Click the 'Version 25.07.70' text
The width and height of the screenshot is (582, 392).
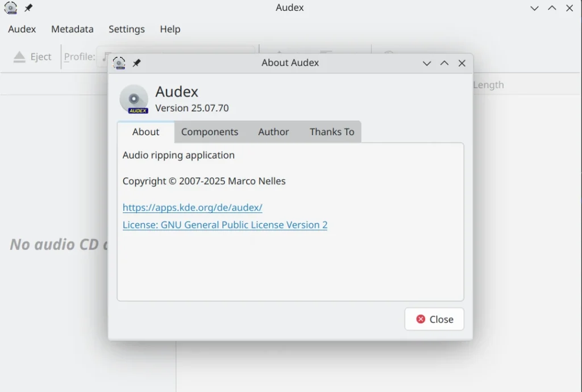pyautogui.click(x=192, y=108)
